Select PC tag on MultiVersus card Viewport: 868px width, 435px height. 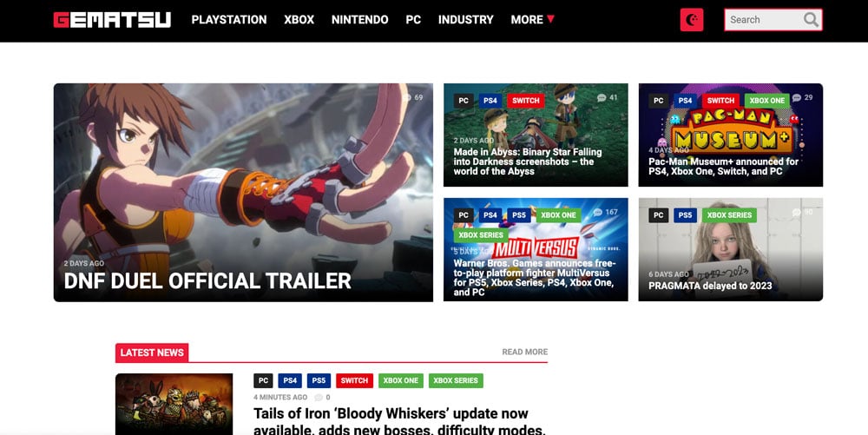tap(464, 215)
